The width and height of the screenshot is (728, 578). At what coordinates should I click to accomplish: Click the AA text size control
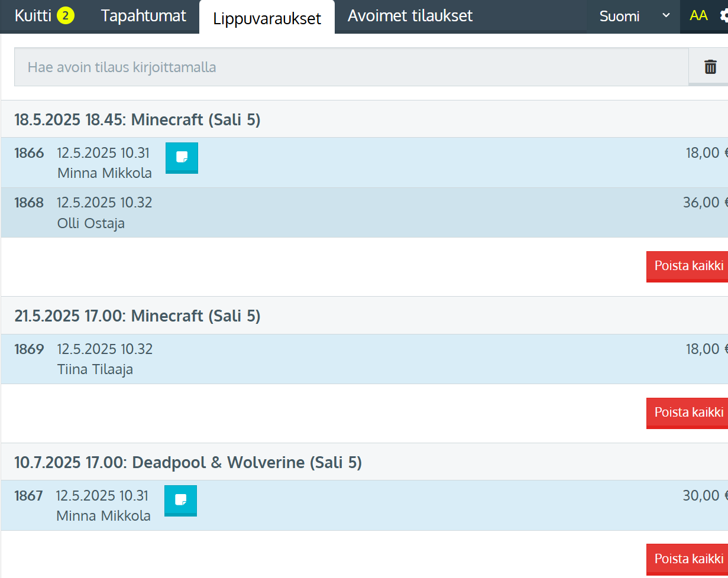(698, 16)
